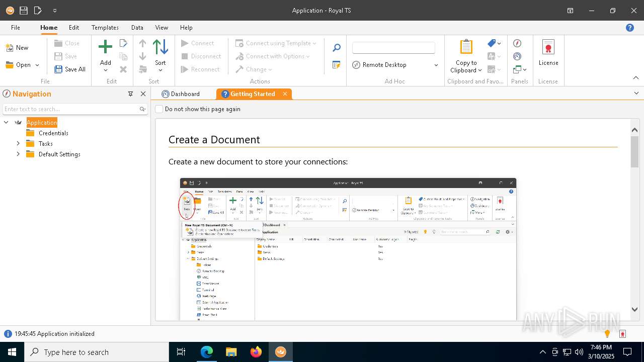
Task: Select the Credentials folder in tree
Action: 53,133
